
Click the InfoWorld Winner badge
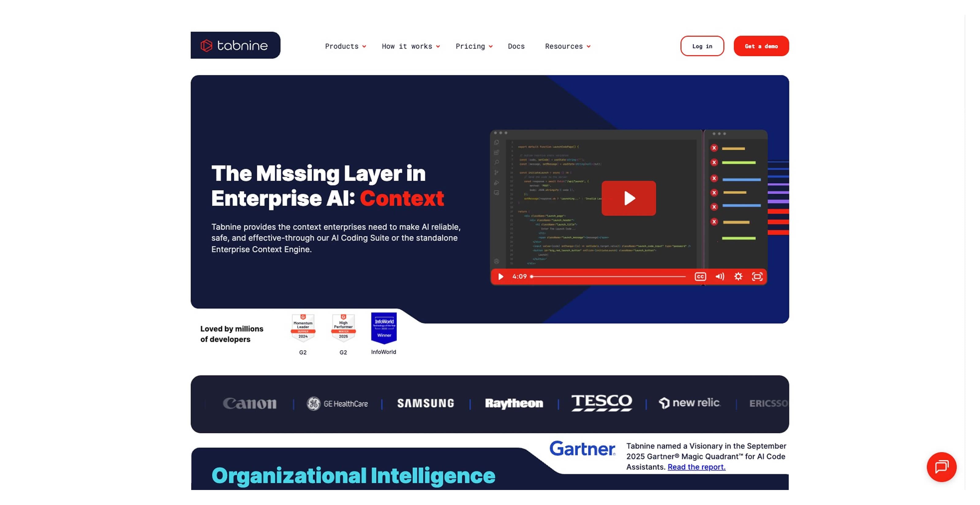pyautogui.click(x=384, y=328)
